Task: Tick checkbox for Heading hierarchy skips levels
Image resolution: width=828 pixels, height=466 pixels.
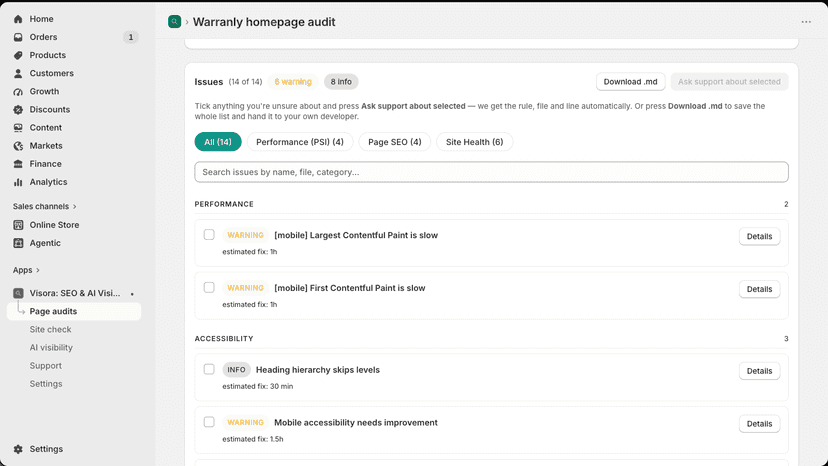Action: click(x=209, y=369)
